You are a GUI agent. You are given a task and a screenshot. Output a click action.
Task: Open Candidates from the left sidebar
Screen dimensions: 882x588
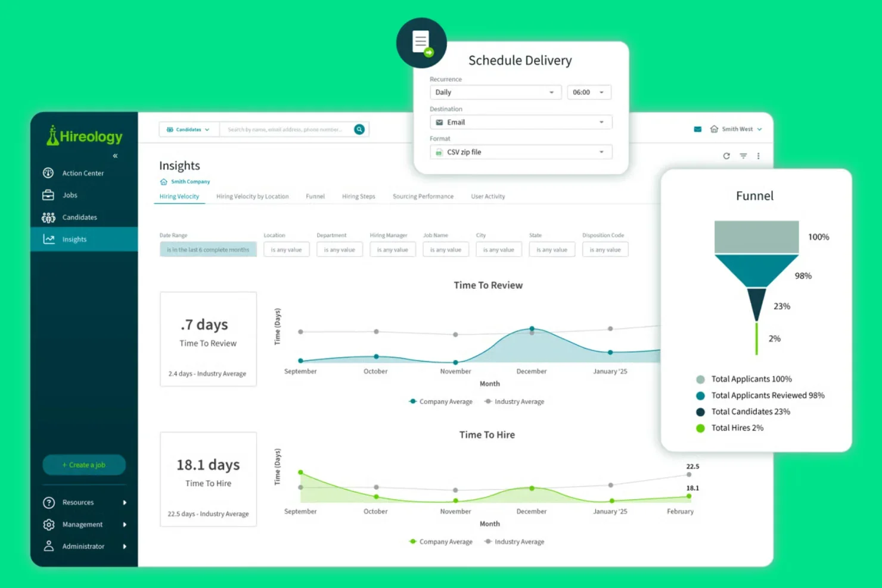(79, 217)
